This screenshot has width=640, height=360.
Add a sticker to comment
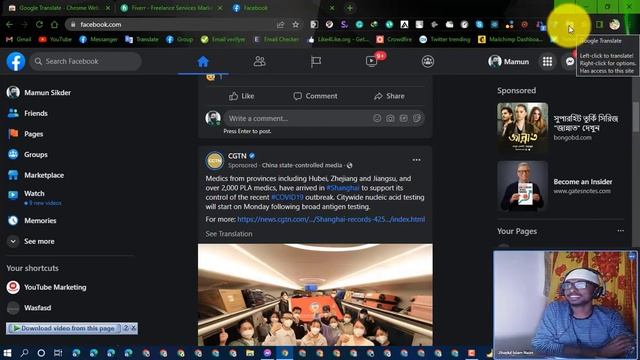[x=417, y=118]
